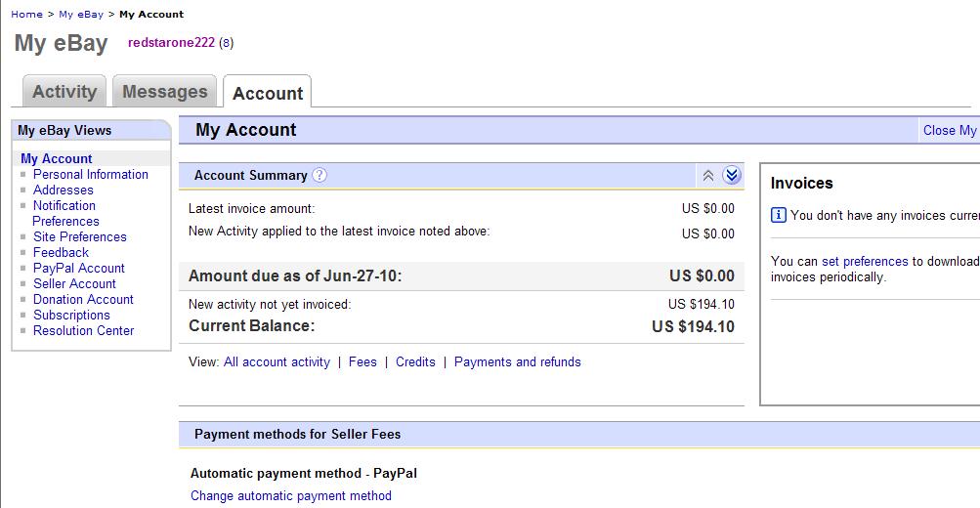Image resolution: width=980 pixels, height=508 pixels.
Task: Click the feedback score 8 link
Action: coord(227,43)
